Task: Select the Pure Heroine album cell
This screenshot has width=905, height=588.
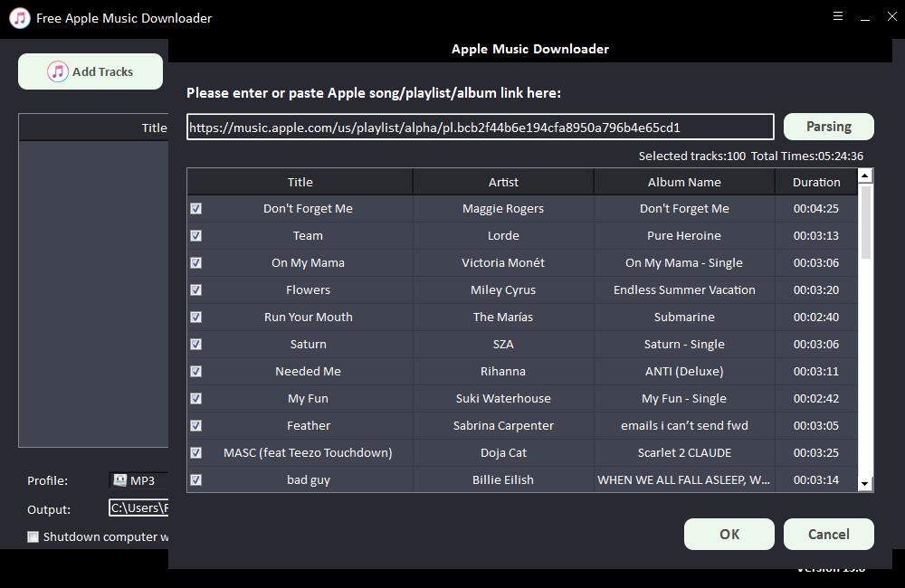Action: tap(684, 235)
